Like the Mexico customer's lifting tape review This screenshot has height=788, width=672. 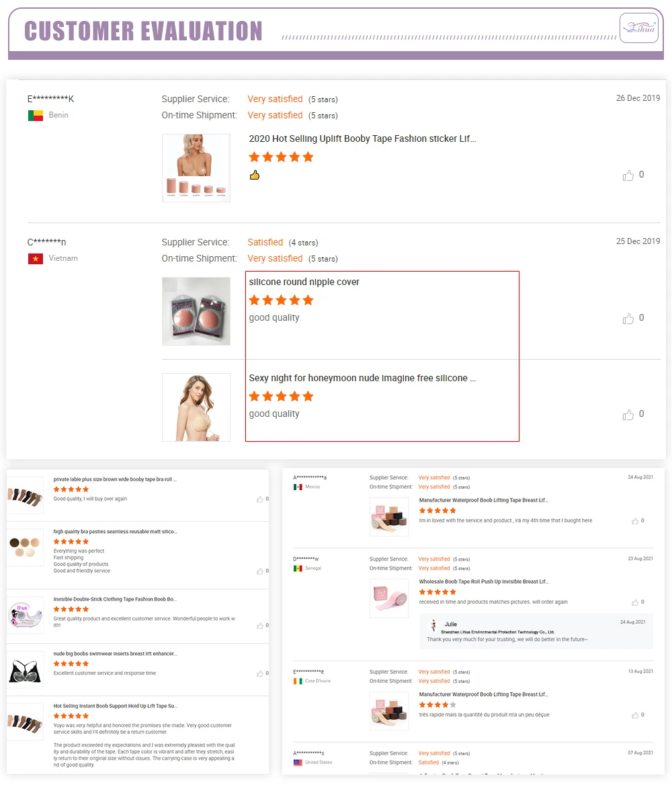(635, 521)
